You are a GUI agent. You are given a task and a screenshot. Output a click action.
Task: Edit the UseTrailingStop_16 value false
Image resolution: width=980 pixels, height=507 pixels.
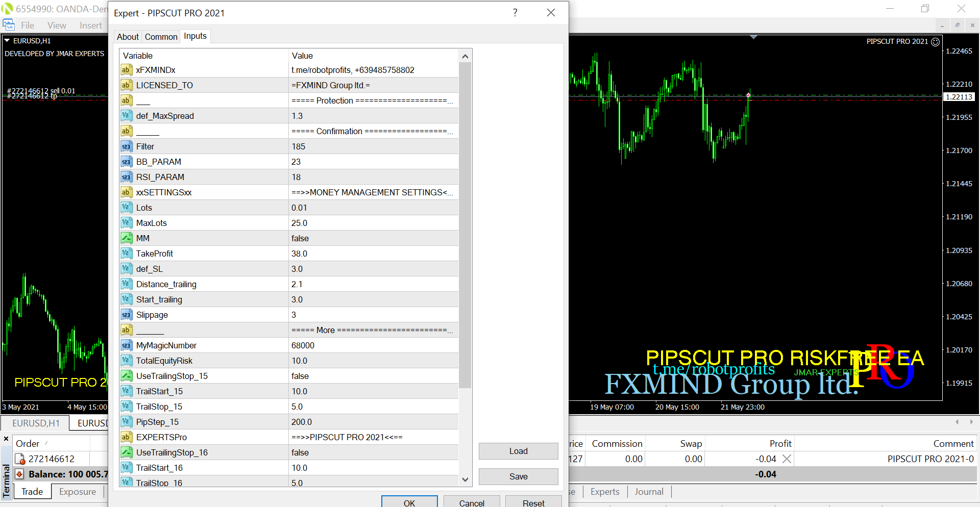tap(373, 452)
